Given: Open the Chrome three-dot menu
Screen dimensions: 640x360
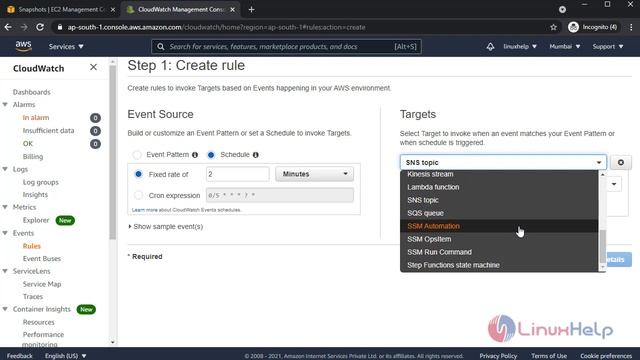Looking at the screenshot, I should [x=631, y=27].
